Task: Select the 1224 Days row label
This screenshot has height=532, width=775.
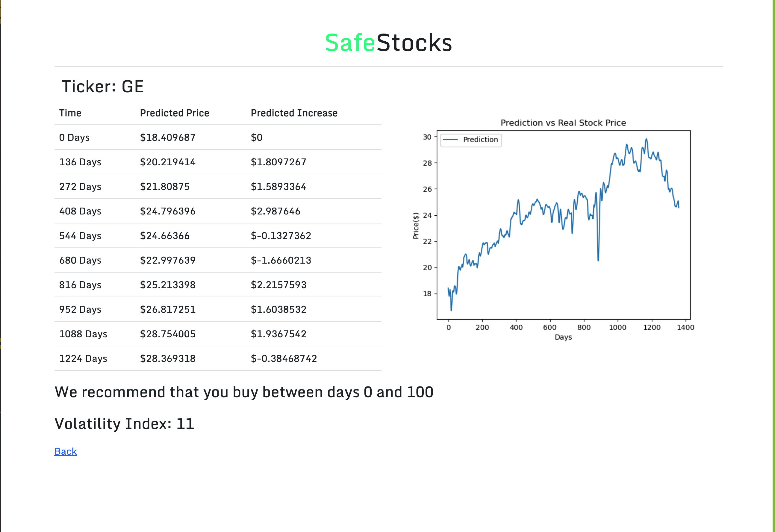Action: [x=83, y=359]
